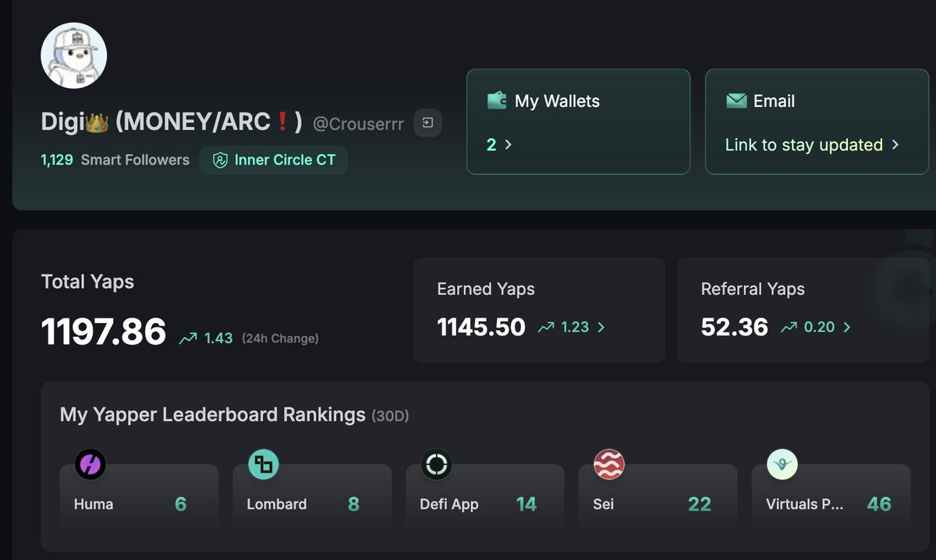Click the Earned Yaps trend arrow icon
The height and width of the screenshot is (560, 936).
545,328
